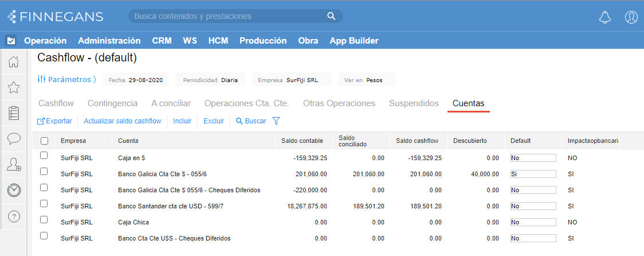Click the filter funnel icon
The image size is (644, 256).
point(276,121)
